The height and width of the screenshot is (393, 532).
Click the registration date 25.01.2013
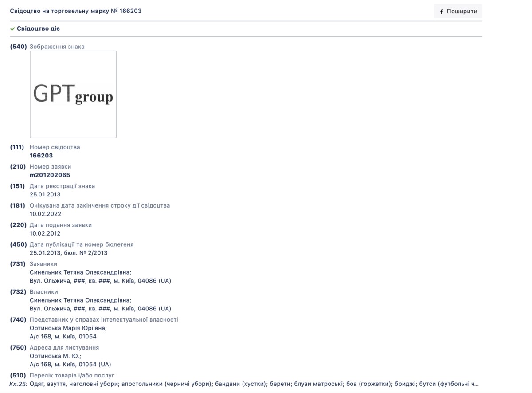coord(45,194)
